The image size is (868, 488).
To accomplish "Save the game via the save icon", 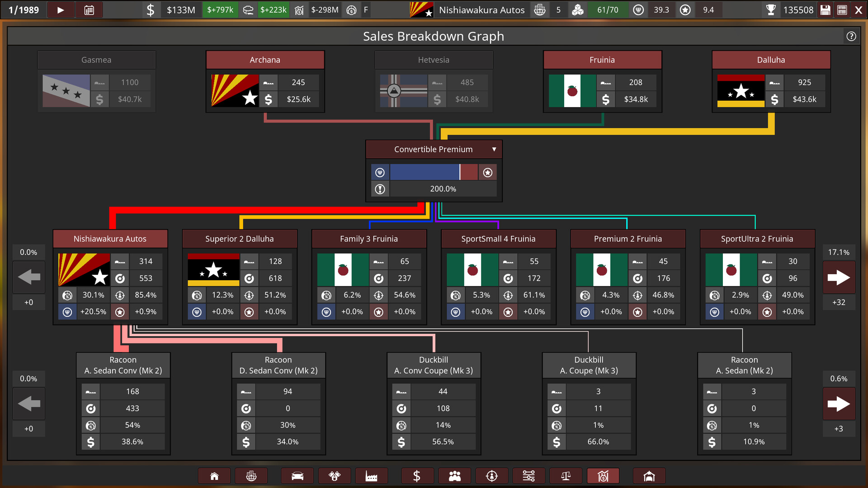I will coord(825,9).
